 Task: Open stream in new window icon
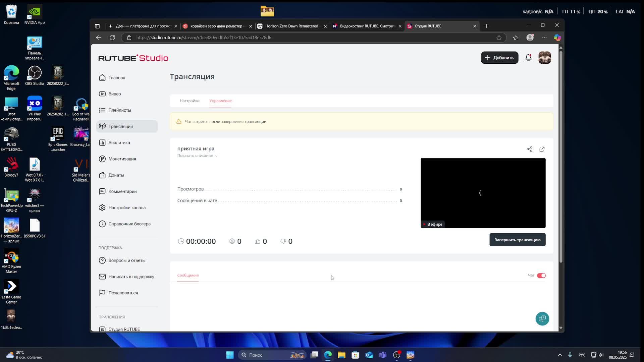click(542, 149)
